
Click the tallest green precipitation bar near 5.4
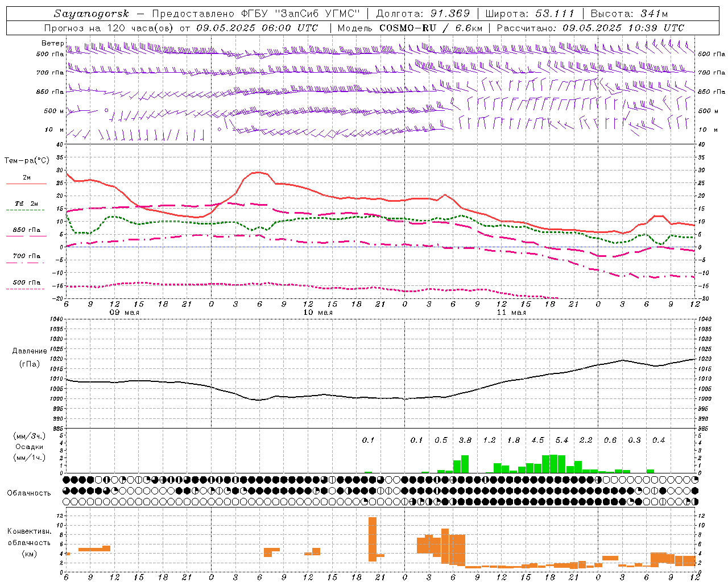pos(553,464)
